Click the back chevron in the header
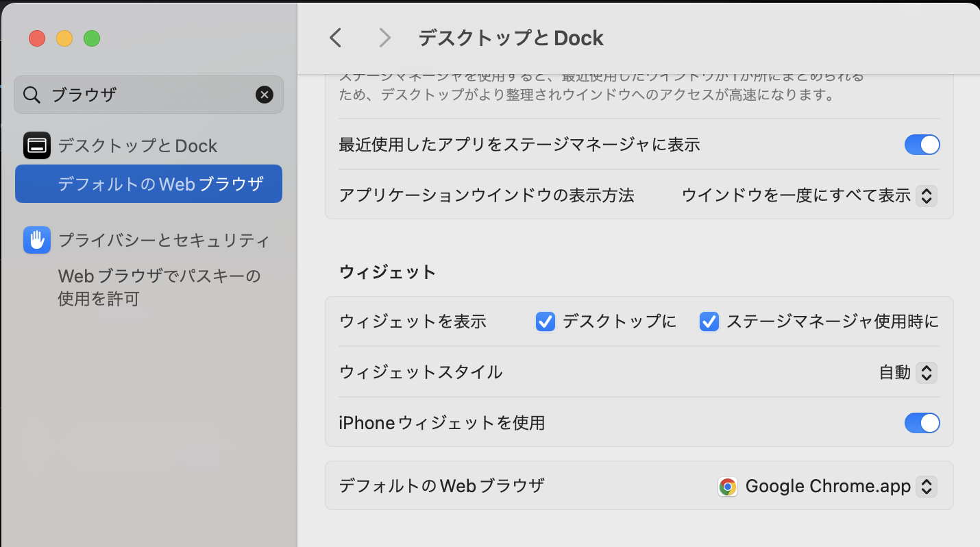This screenshot has height=547, width=980. tap(335, 38)
